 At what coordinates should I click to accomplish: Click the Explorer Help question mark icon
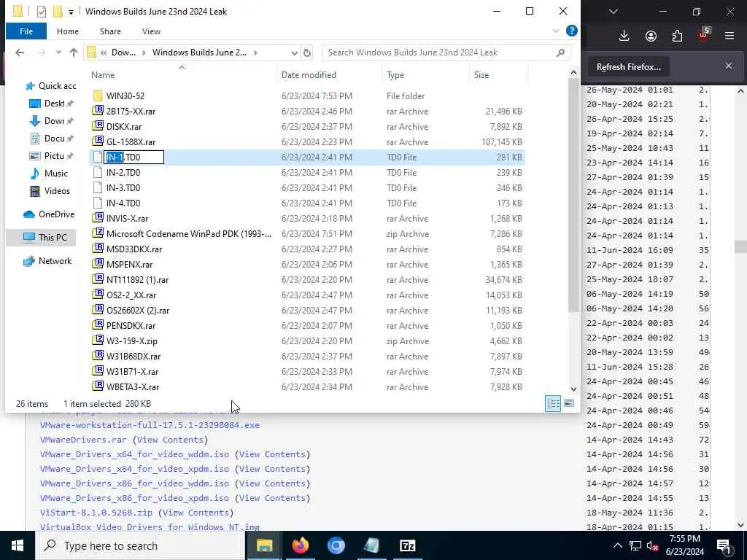click(572, 31)
